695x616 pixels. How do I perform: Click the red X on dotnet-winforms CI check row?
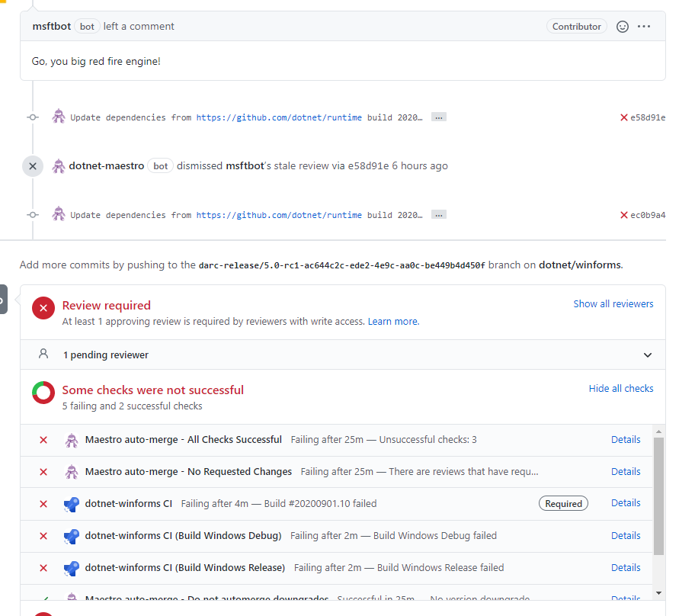[43, 503]
